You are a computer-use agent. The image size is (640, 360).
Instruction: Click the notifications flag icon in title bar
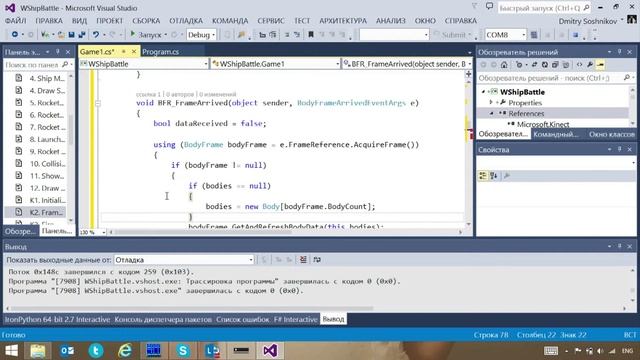[x=474, y=7]
